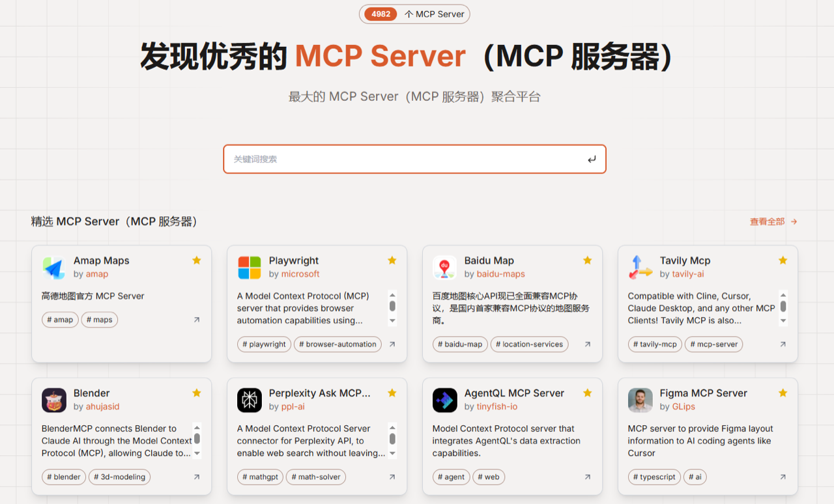Click scroll-down arrow in Blender description
The width and height of the screenshot is (834, 504).
tap(197, 454)
